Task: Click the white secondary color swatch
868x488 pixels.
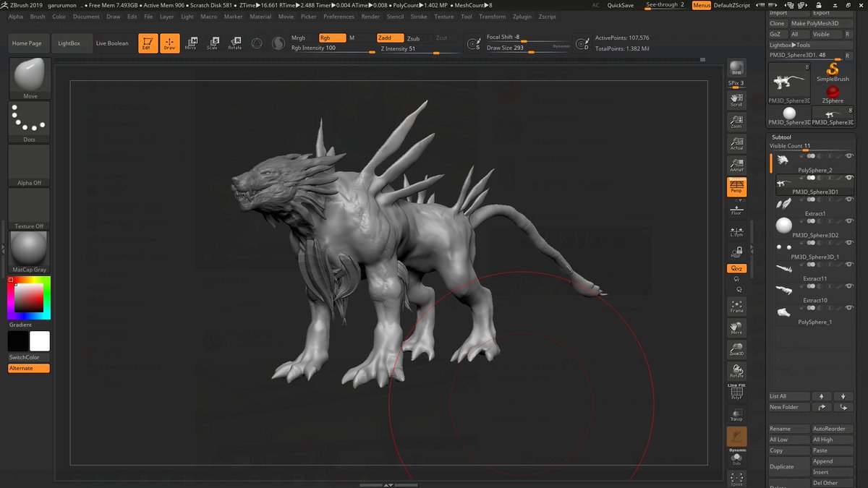Action: tap(40, 341)
